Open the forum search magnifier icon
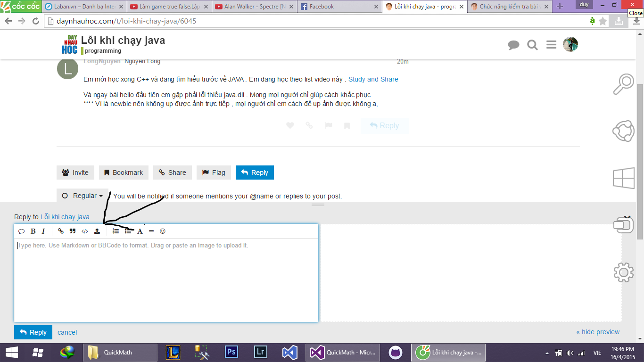 pos(532,45)
